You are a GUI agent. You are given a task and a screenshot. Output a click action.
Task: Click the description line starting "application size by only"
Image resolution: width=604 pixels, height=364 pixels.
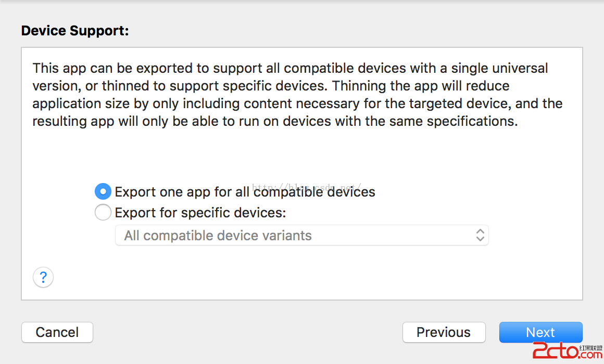point(297,103)
